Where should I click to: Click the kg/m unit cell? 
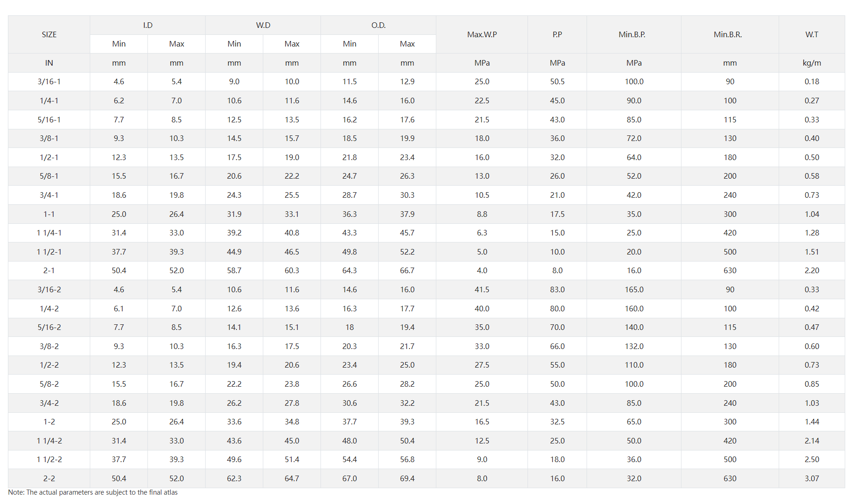[x=812, y=63]
